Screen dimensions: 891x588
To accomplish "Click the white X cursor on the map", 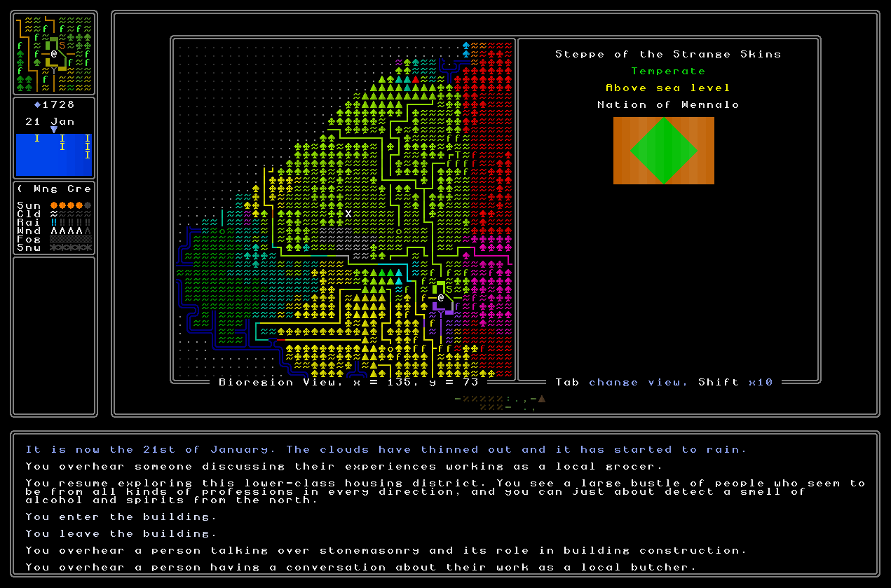I will pos(348,214).
